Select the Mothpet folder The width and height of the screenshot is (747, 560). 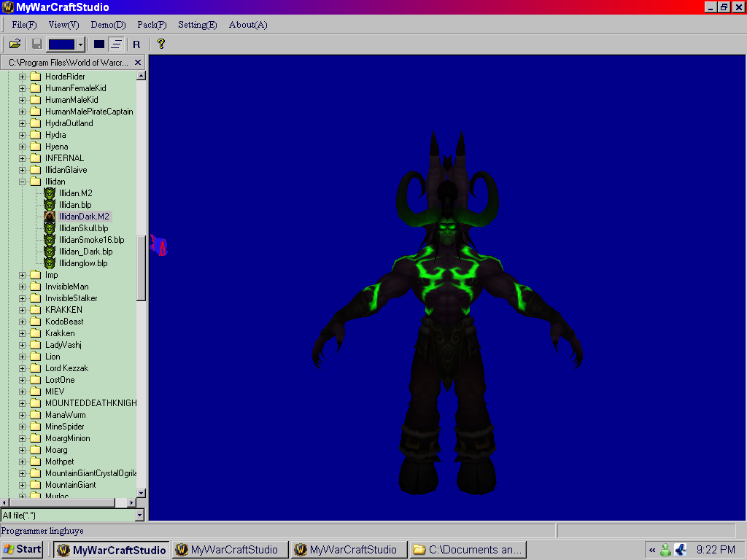pyautogui.click(x=60, y=462)
